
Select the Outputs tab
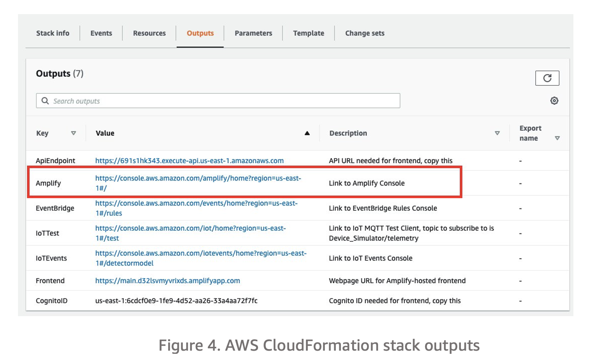(x=200, y=33)
